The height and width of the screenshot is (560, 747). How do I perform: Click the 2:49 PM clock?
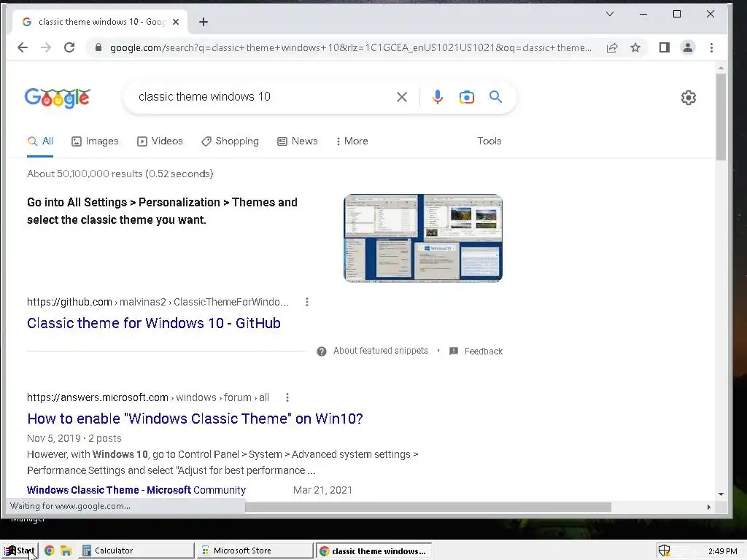point(722,551)
